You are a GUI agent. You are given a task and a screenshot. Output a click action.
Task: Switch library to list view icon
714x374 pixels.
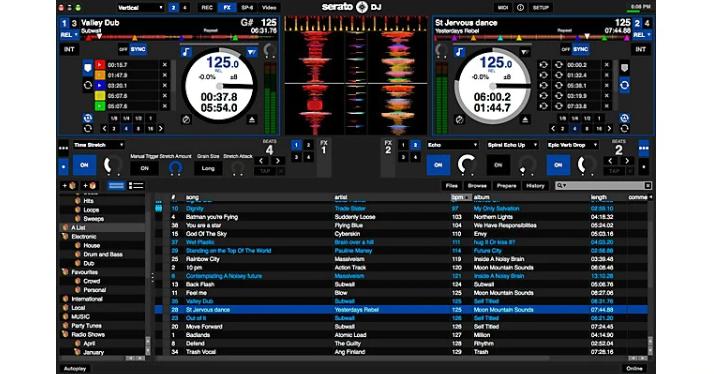point(136,185)
